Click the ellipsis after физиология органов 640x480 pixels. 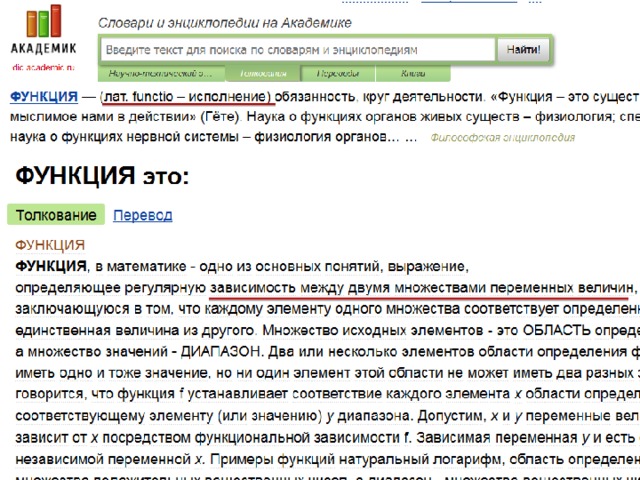tap(411, 138)
